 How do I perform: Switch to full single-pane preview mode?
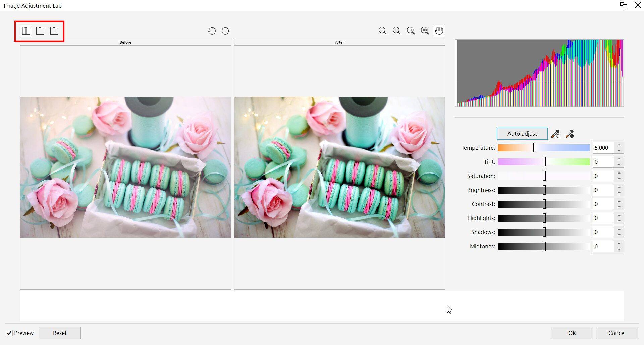tap(40, 31)
